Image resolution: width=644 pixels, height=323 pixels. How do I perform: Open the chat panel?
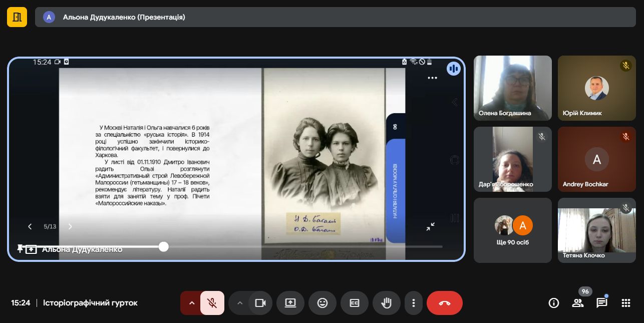601,303
